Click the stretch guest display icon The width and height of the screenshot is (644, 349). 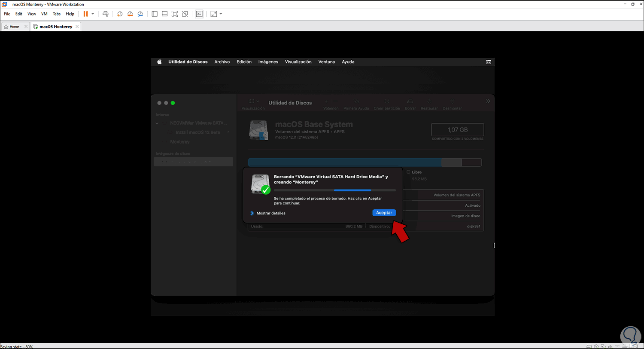pos(214,14)
